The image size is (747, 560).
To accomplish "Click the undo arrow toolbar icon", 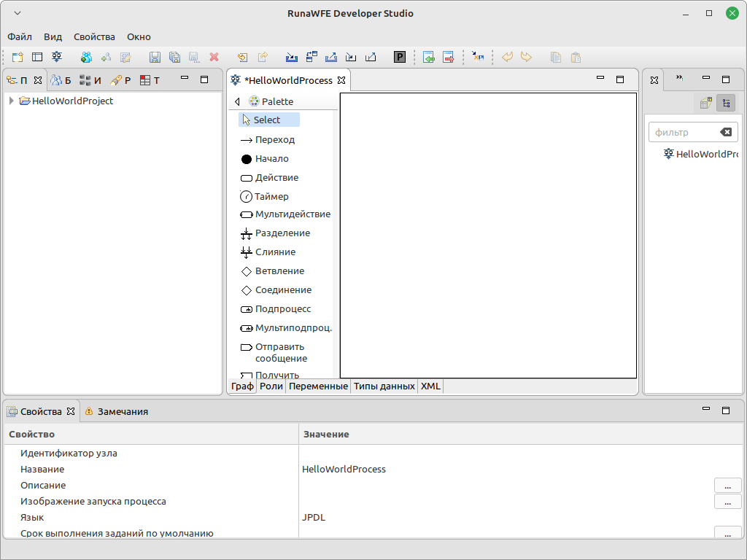I will (x=508, y=57).
